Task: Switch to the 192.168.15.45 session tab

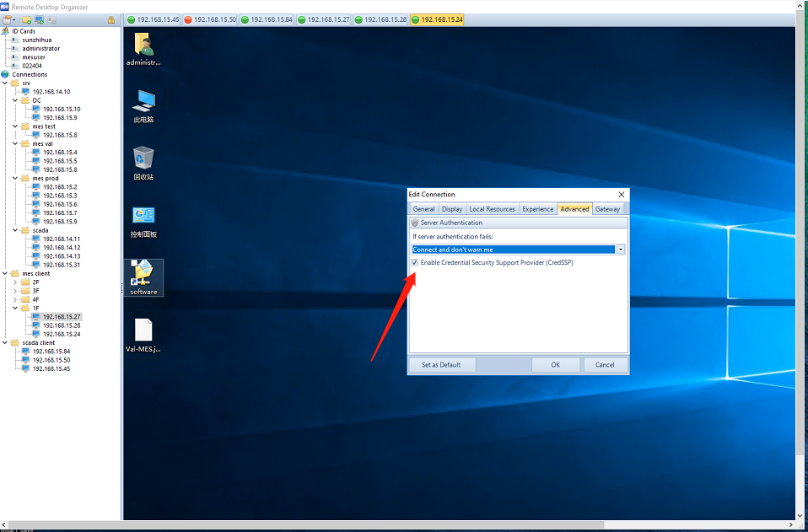Action: pos(153,19)
